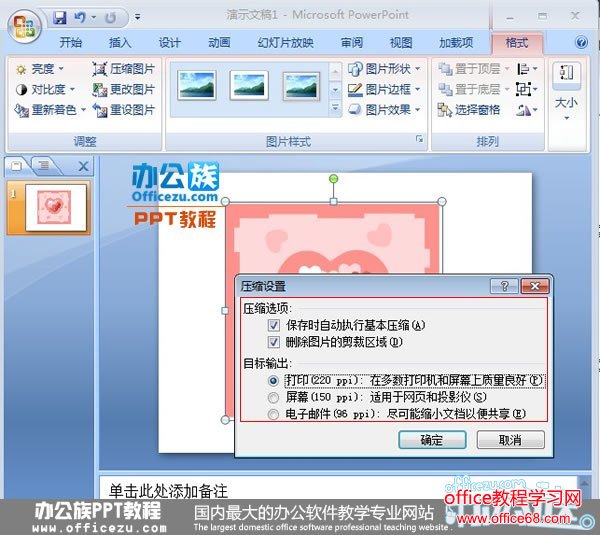Screen dimensions: 600x535
Task: Expand the 大小 size group
Action: 567,92
